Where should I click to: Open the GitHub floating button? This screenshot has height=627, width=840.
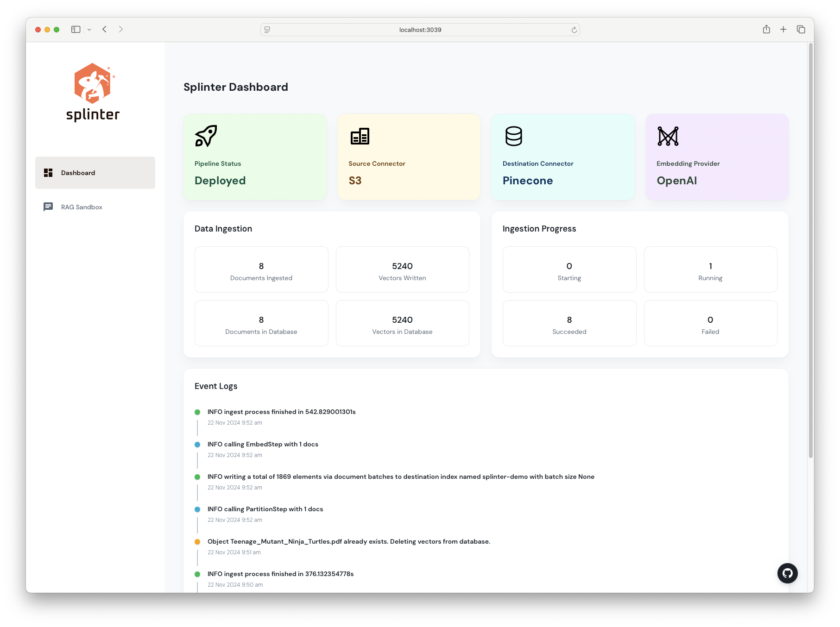(x=787, y=573)
